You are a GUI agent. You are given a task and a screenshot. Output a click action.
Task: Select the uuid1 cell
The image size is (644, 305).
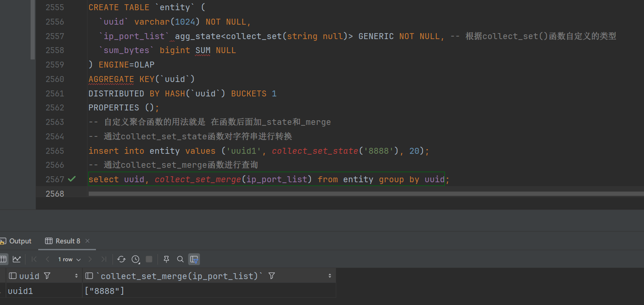tap(44, 291)
